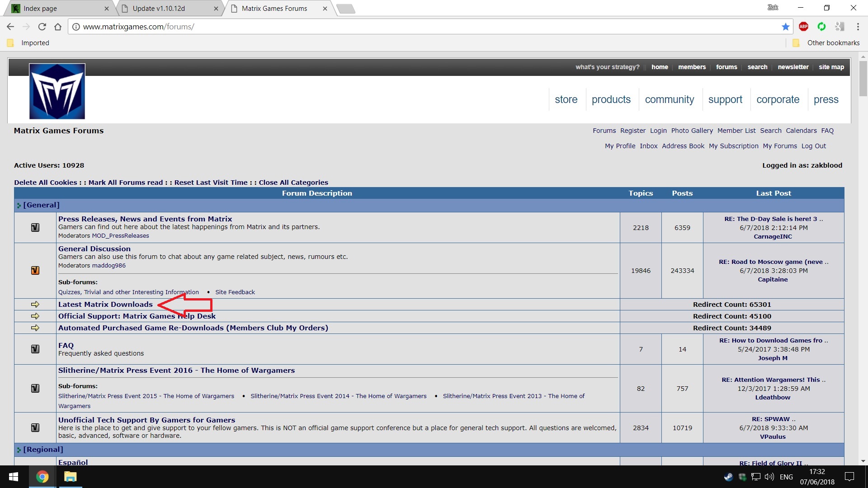The image size is (868, 488).
Task: Click the newsletter link in the top bar
Action: [x=793, y=67]
